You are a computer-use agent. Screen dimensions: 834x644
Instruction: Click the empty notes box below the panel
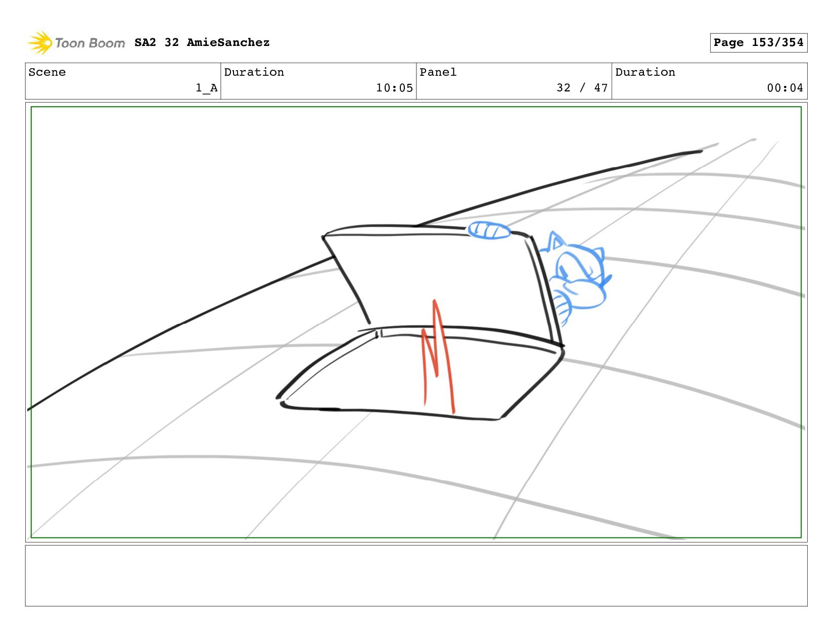coord(416,575)
